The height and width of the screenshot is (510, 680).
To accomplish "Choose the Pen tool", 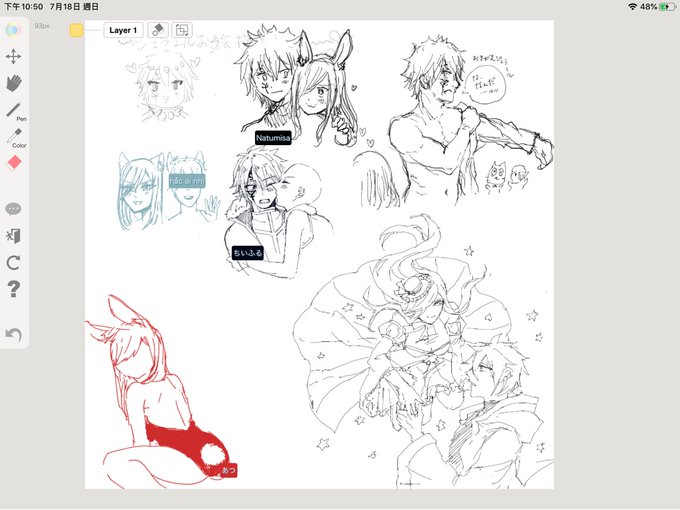I will click(15, 111).
